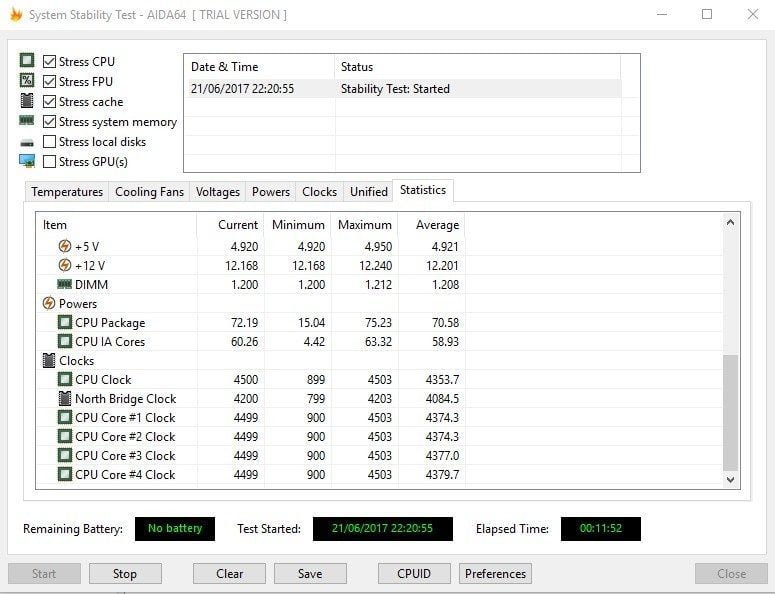
Task: Click the CPU Core #4 Clock icon
Action: [x=65, y=474]
